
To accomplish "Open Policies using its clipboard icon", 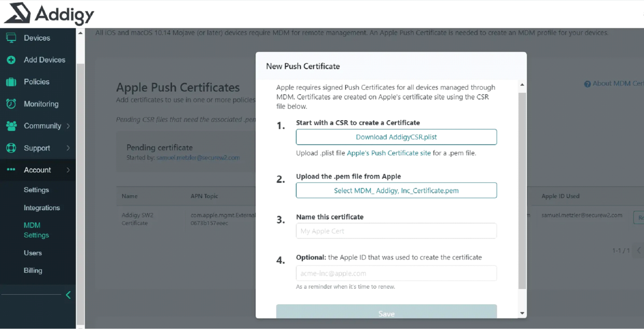I will coord(11,82).
